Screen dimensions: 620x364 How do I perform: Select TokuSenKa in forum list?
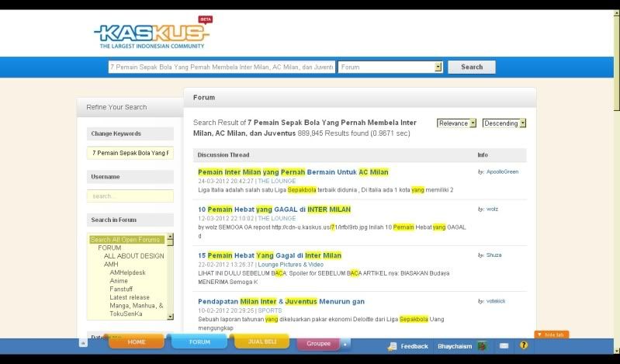click(126, 314)
